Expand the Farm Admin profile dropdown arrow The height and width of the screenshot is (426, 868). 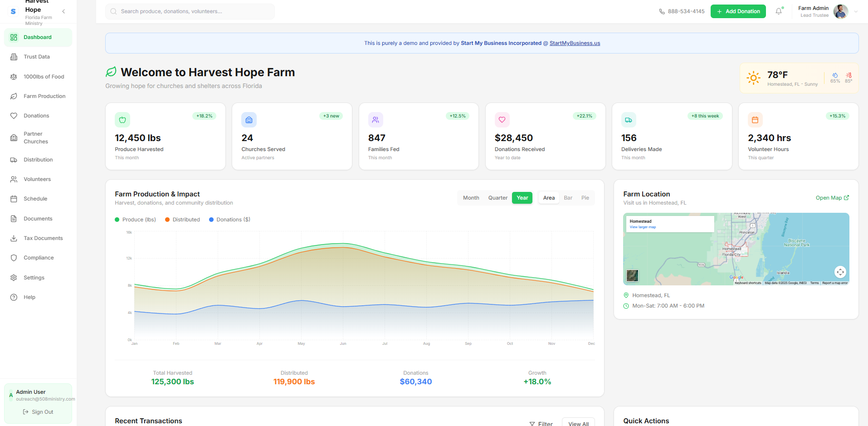856,12
